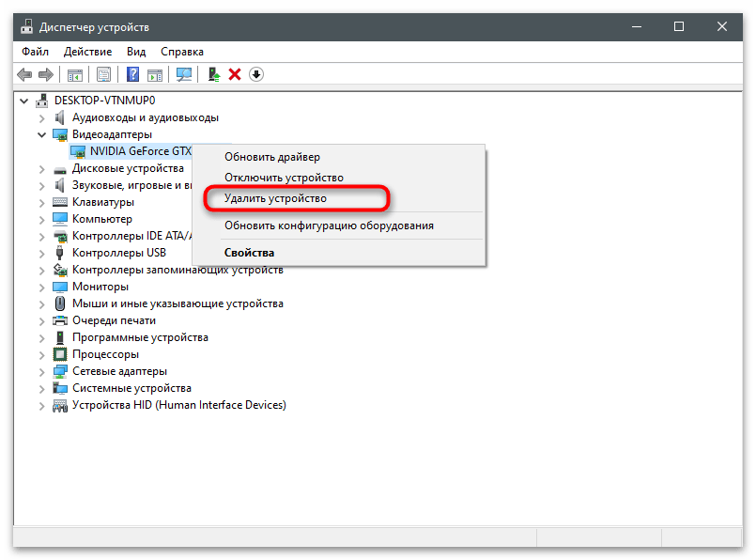Choose Удалить устройство from context menu
This screenshot has height=560, width=756.
339,198
